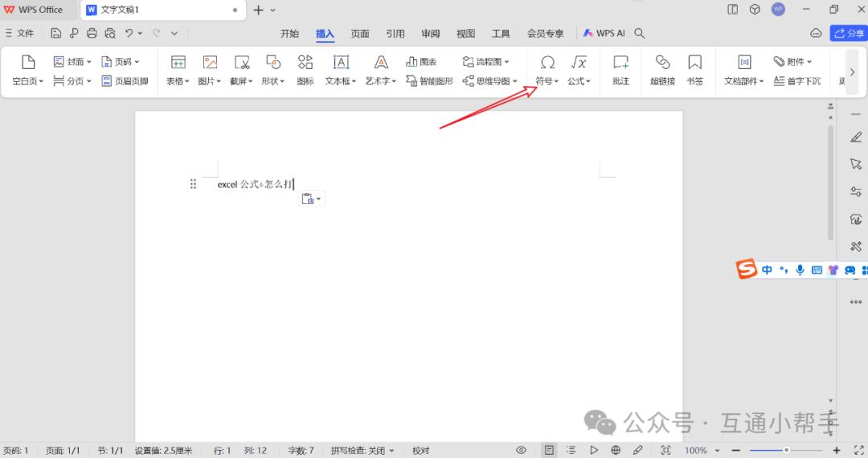Enter full screen mode icon
This screenshot has height=458, width=868.
point(858,450)
